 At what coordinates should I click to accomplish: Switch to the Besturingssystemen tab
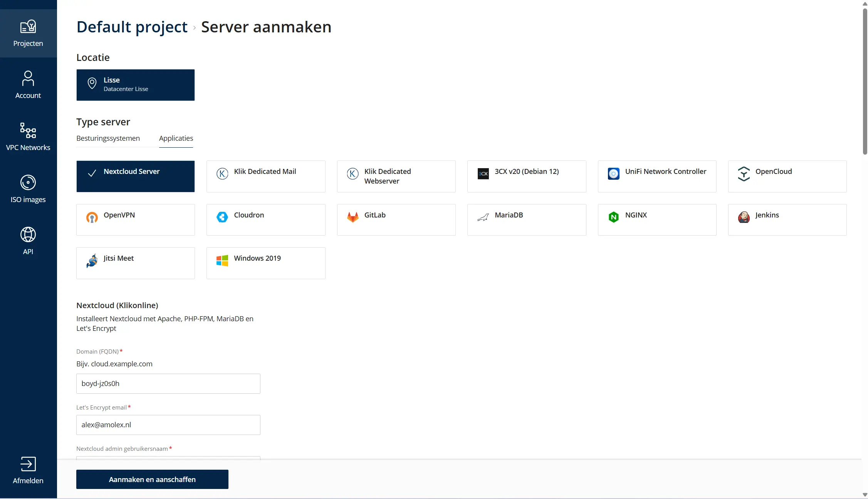tap(108, 138)
